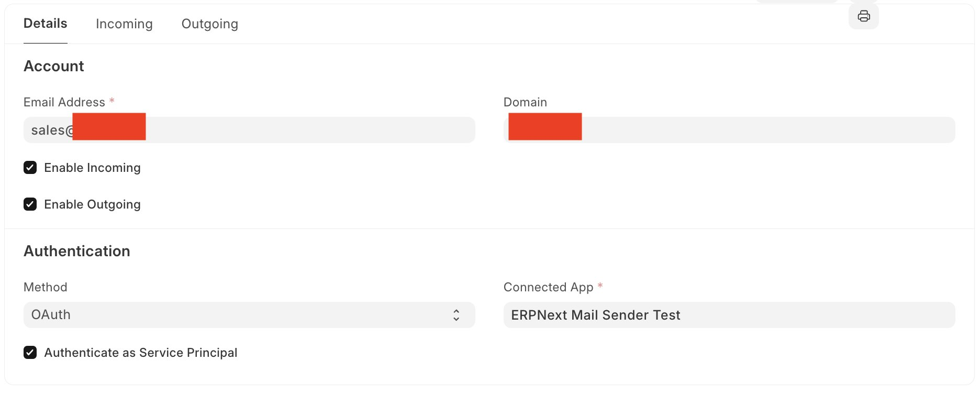Open the OAuth Method dropdown
Image resolution: width=980 pixels, height=393 pixels.
coord(249,315)
